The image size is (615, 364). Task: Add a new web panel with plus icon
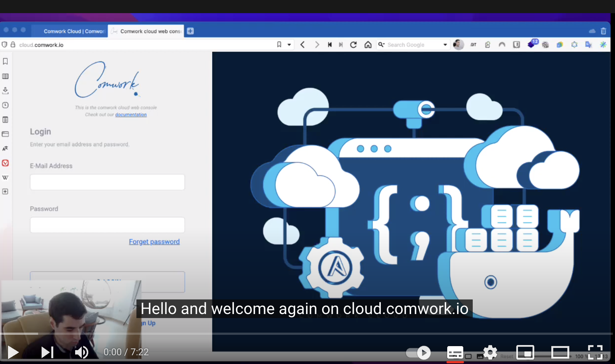(5, 191)
